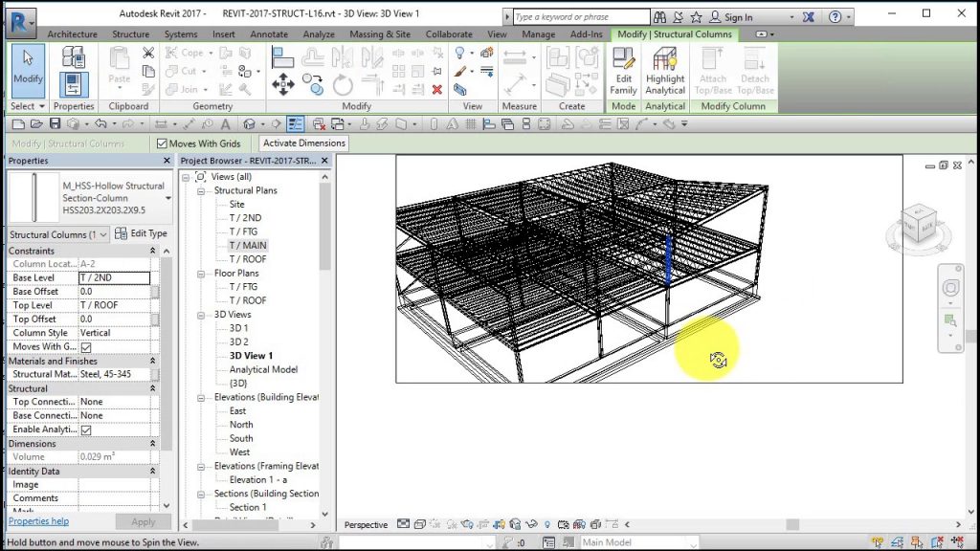Collapse the Identity Data section
980x551 pixels.
[152, 471]
